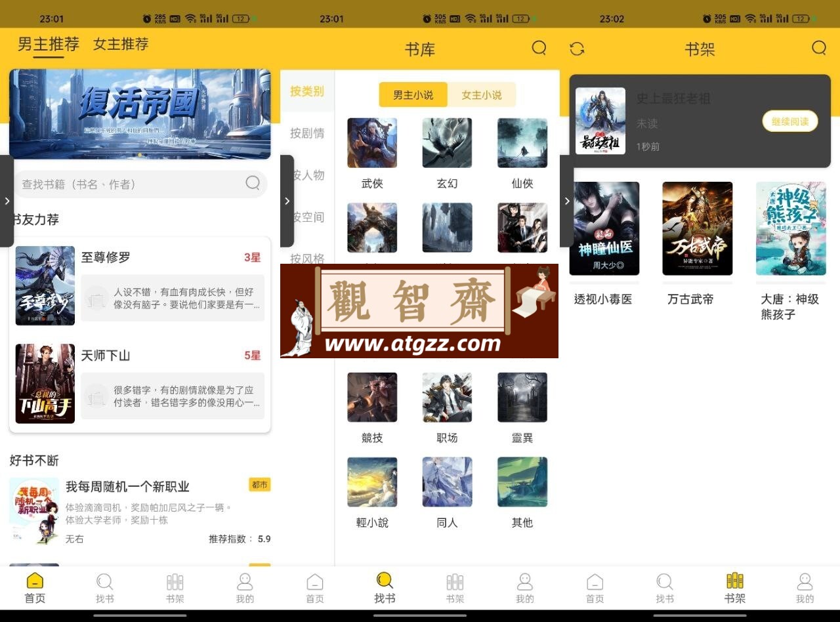The height and width of the screenshot is (622, 840).
Task: Click the 查找书籍 search field
Action: tap(139, 184)
